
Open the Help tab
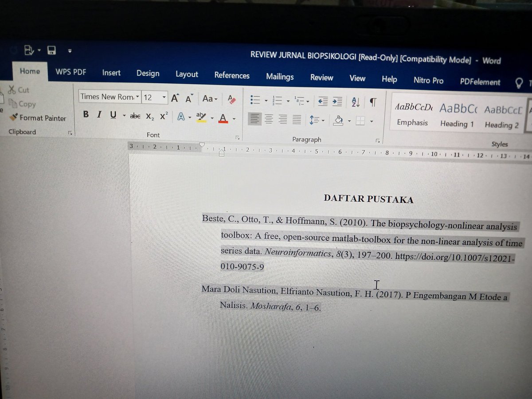pyautogui.click(x=389, y=79)
